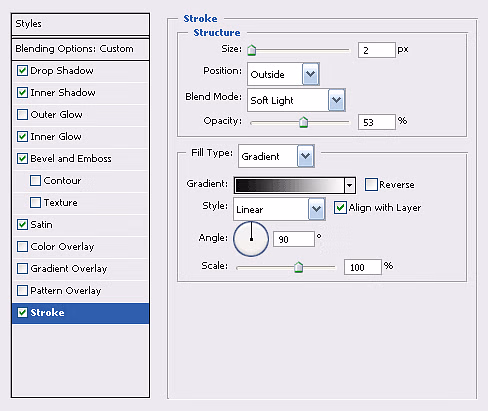The width and height of the screenshot is (488, 411).
Task: Open the gradient picker arrow
Action: click(x=349, y=185)
